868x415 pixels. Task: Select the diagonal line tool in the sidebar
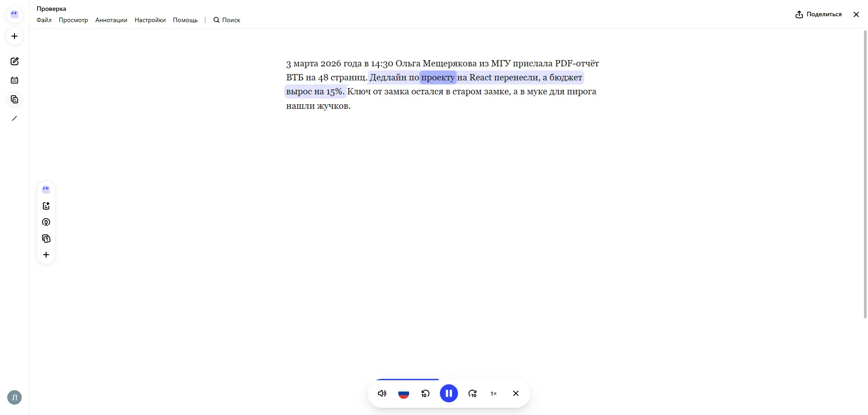[14, 118]
